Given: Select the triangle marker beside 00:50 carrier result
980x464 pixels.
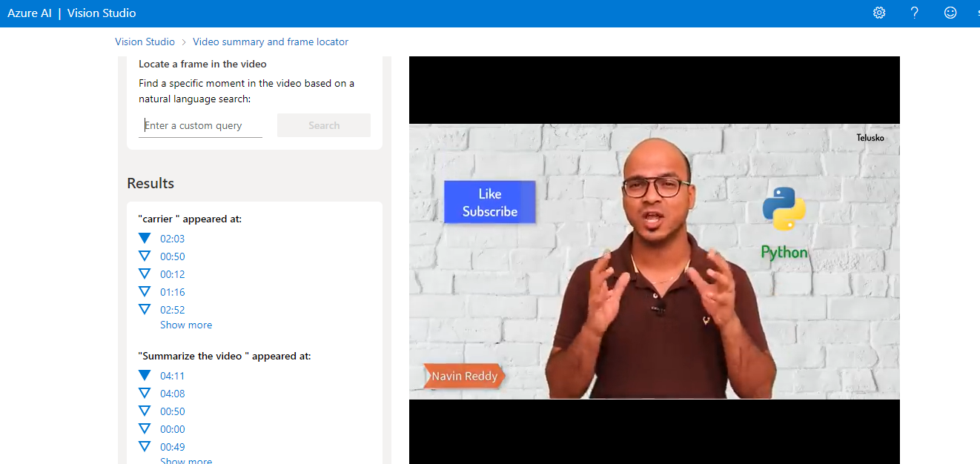Looking at the screenshot, I should click(145, 256).
